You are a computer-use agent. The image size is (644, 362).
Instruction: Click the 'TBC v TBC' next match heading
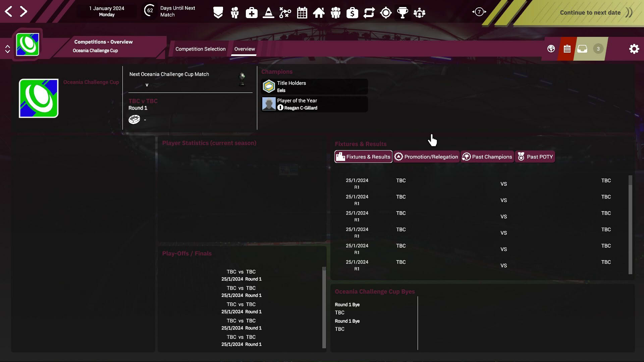143,101
